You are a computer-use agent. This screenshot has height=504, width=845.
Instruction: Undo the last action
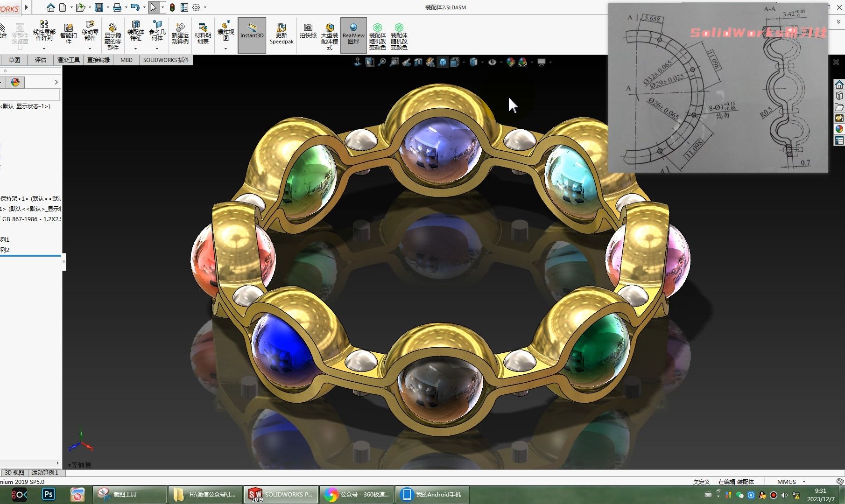pyautogui.click(x=135, y=7)
